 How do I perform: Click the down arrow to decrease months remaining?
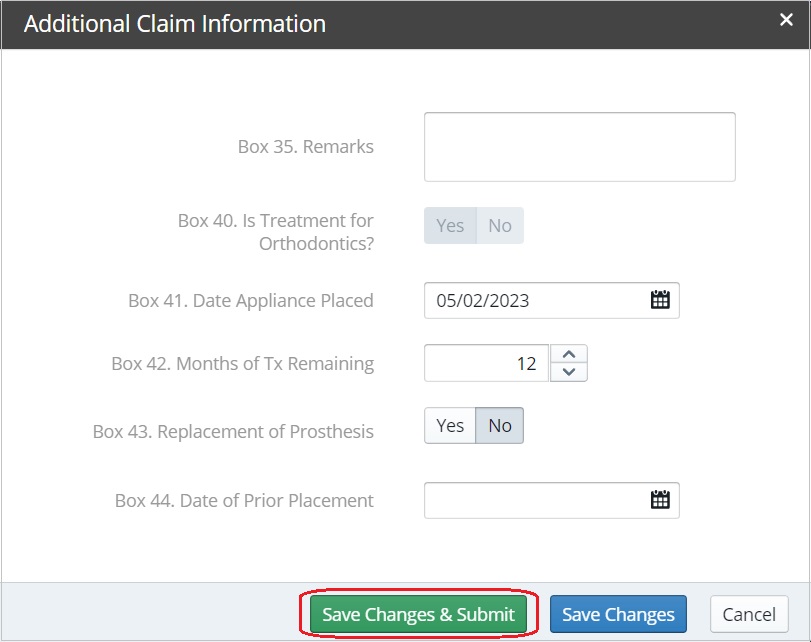click(x=567, y=370)
